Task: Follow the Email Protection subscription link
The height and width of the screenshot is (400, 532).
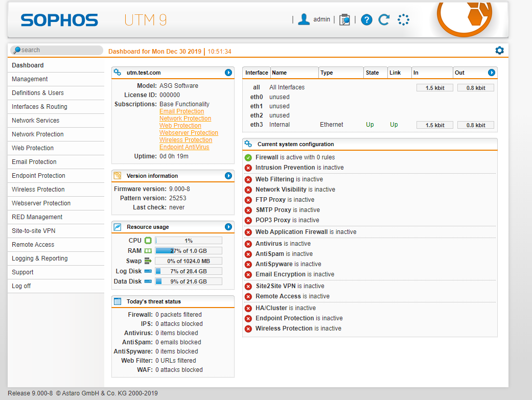Action: 181,111
